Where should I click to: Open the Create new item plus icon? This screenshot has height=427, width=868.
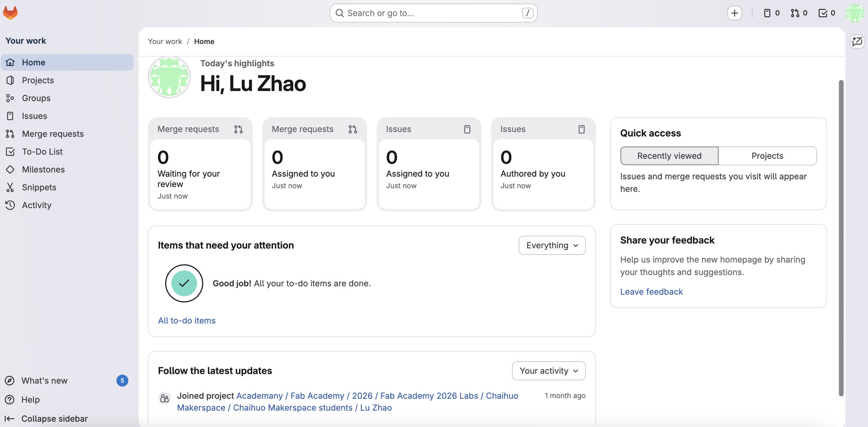735,13
